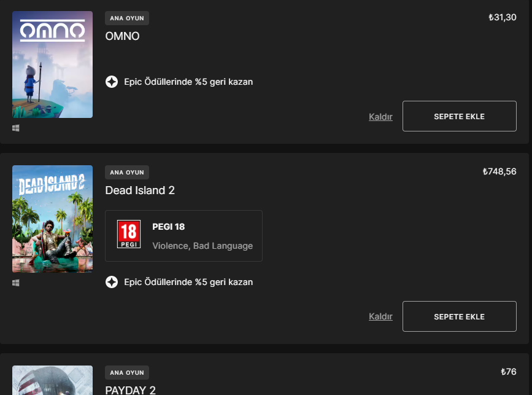Click Windows platform icon below Dead Island 2

click(15, 283)
